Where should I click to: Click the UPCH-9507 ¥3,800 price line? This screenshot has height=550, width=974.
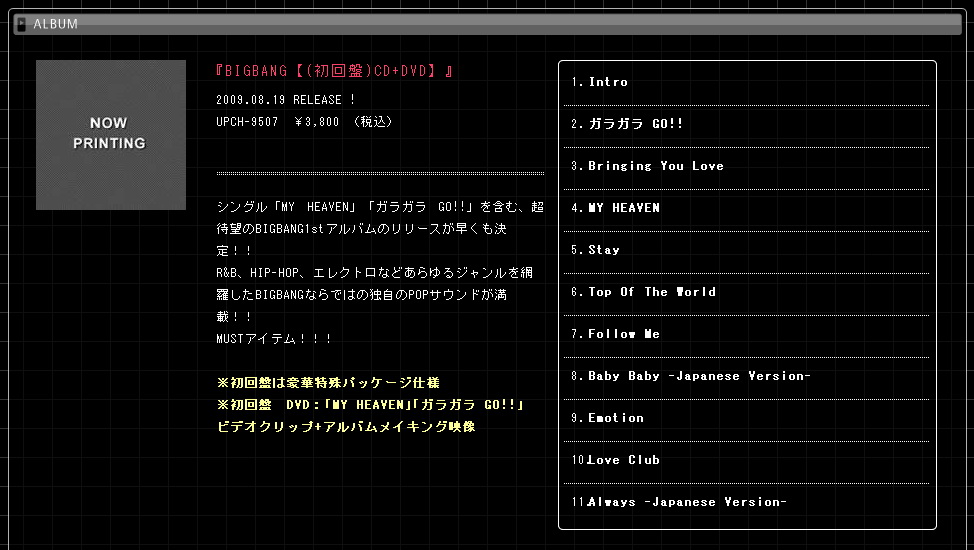click(304, 122)
